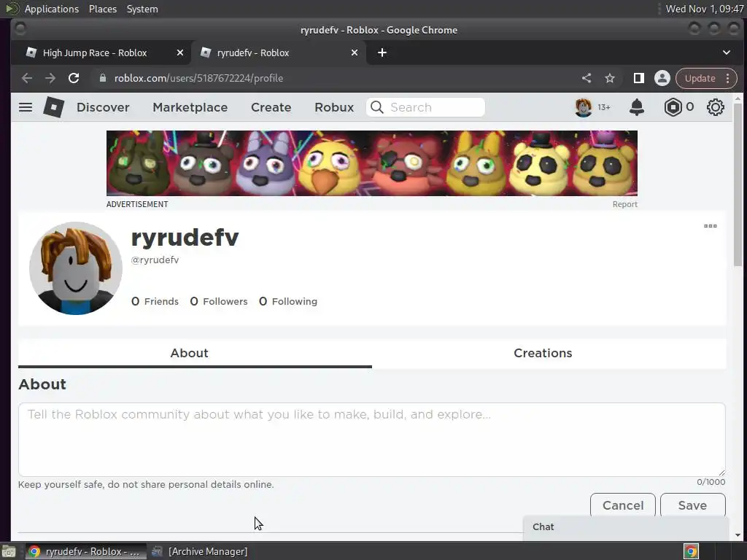This screenshot has width=747, height=560.
Task: Click the show desktop icon in taskbar
Action: (9, 551)
